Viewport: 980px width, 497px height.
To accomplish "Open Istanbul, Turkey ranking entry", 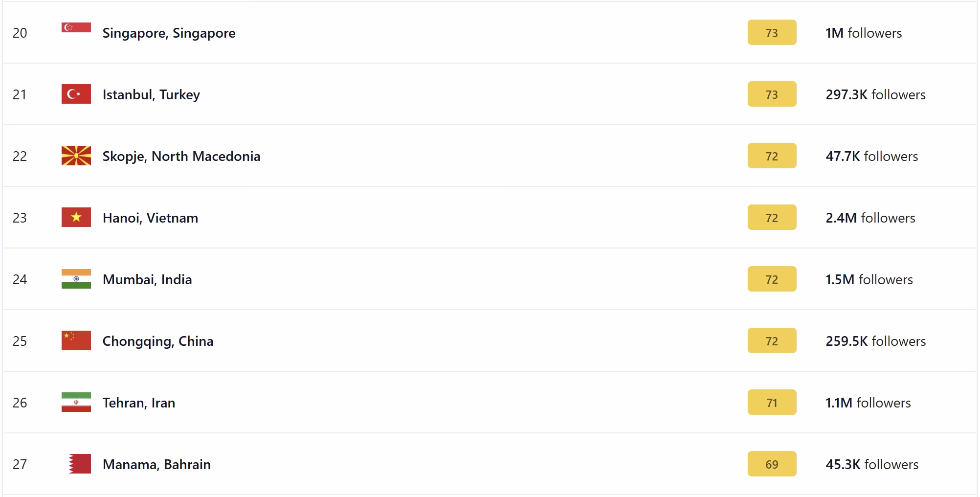I will click(151, 94).
